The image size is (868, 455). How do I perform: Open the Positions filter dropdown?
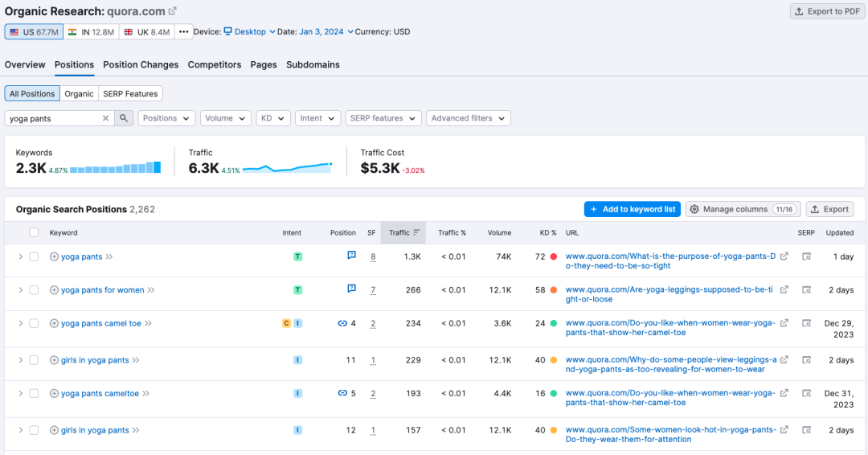[166, 118]
